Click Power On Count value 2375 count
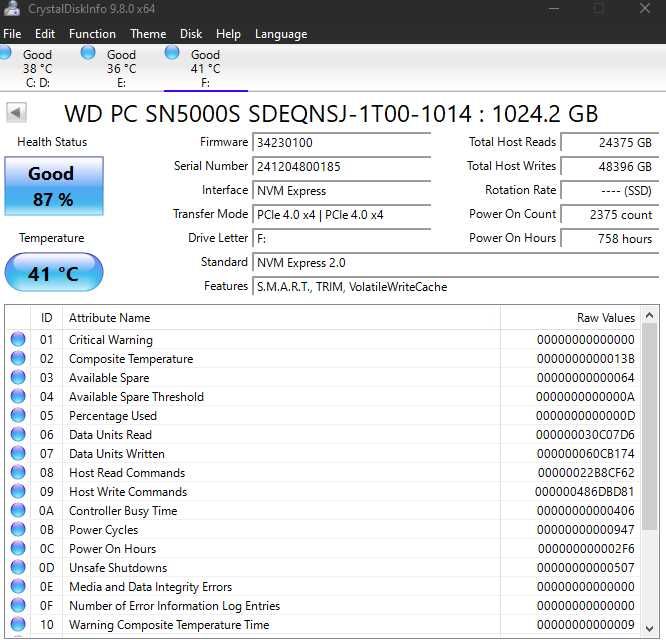Screen dimensions: 666x640 [x=609, y=214]
